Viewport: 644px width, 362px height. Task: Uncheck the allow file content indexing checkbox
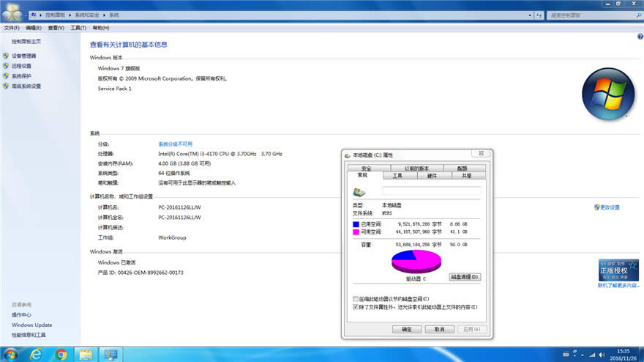click(356, 307)
